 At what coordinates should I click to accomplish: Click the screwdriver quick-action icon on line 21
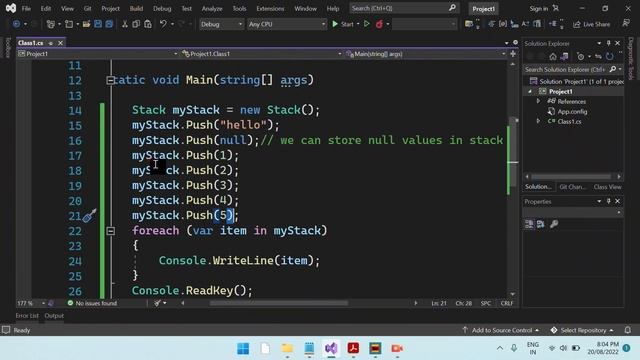[89, 215]
